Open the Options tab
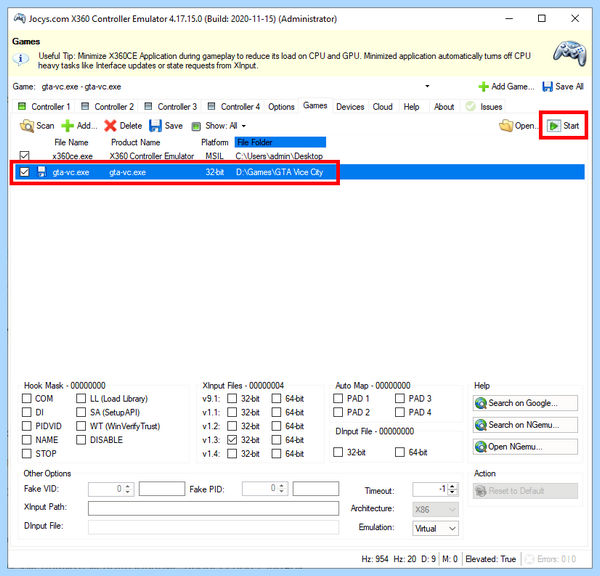The image size is (600, 576). [281, 106]
